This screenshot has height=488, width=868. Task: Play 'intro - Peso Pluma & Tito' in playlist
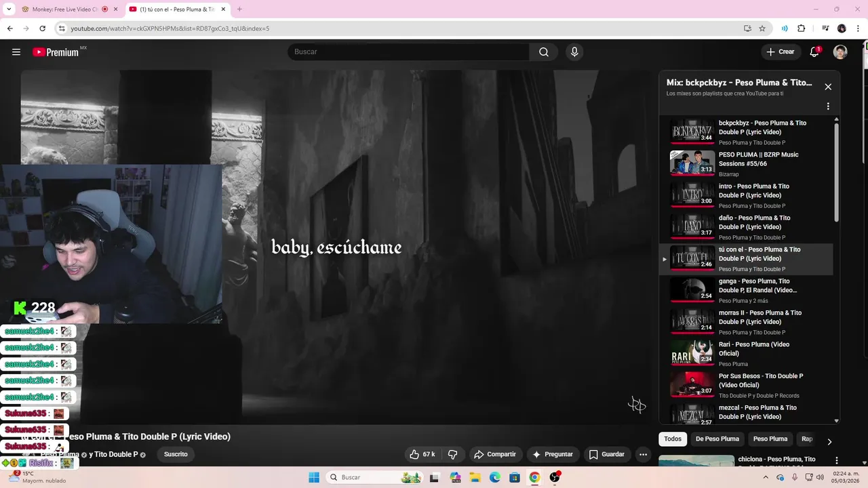pyautogui.click(x=746, y=195)
